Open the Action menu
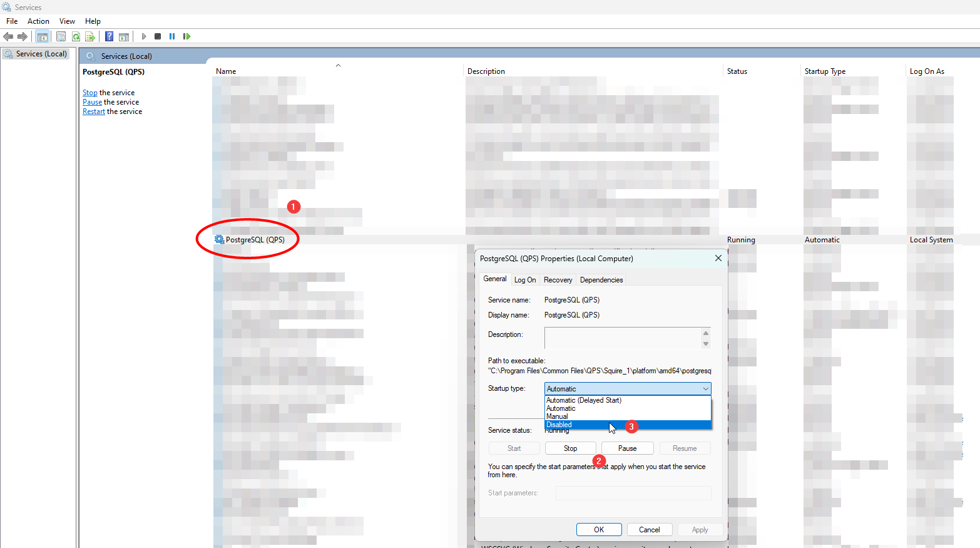Viewport: 980px width, 548px height. (38, 21)
